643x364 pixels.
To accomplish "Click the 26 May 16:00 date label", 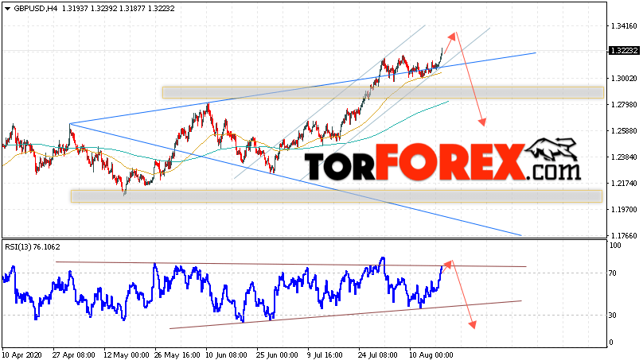I will click(177, 355).
